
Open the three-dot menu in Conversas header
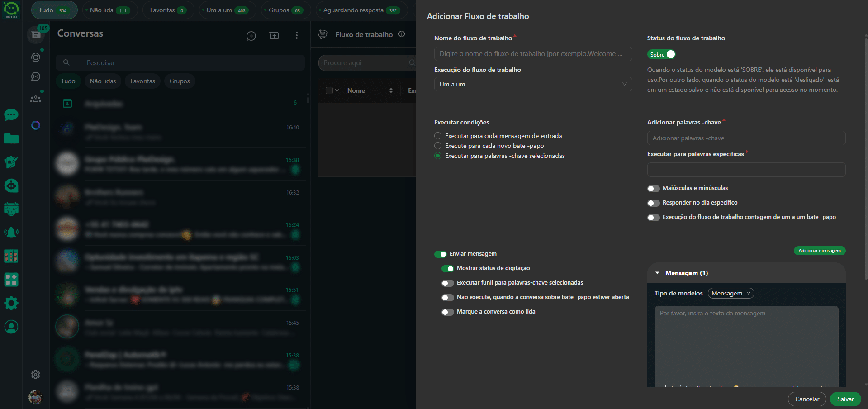[297, 35]
